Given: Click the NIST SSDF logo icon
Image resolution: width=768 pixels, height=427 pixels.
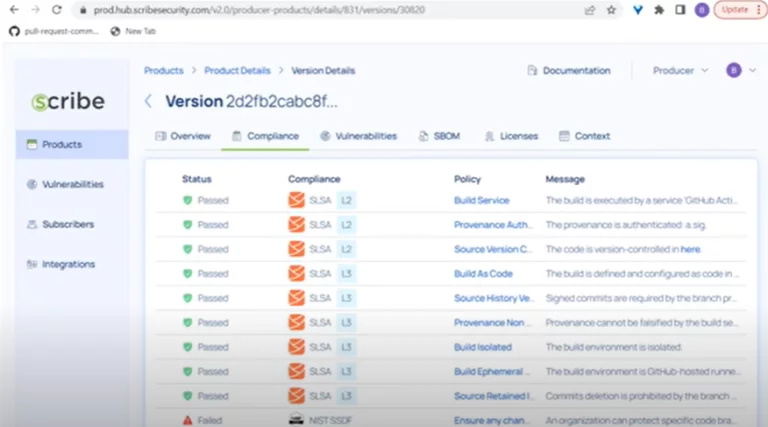Looking at the screenshot, I should pos(296,420).
